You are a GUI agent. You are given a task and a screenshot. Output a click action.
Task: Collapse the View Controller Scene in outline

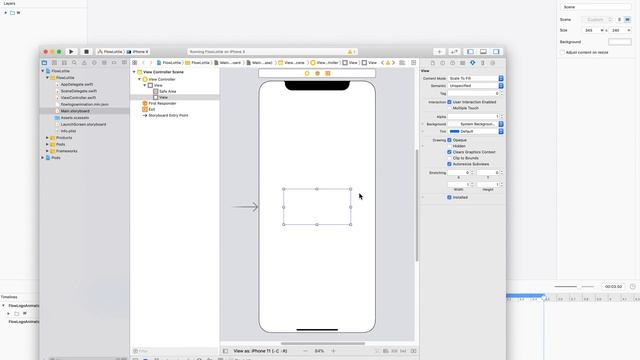pos(134,72)
